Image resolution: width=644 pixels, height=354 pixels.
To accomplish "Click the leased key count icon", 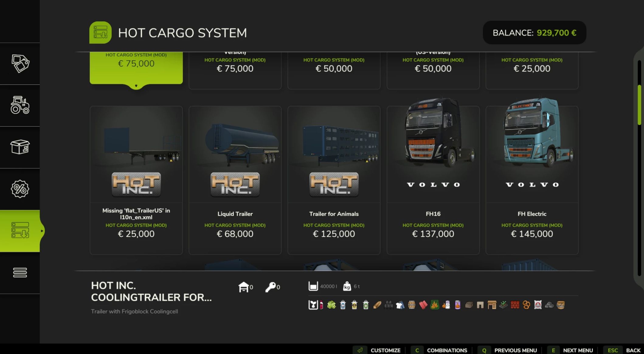I will coord(270,287).
